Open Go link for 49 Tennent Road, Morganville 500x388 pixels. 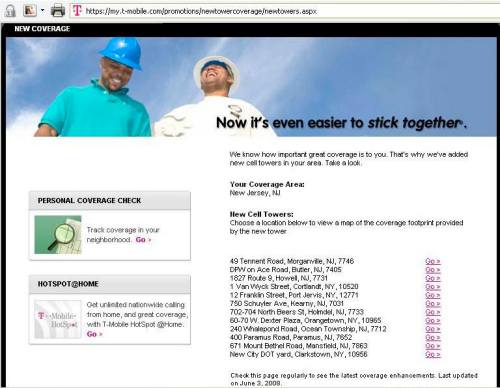pyautogui.click(x=433, y=261)
